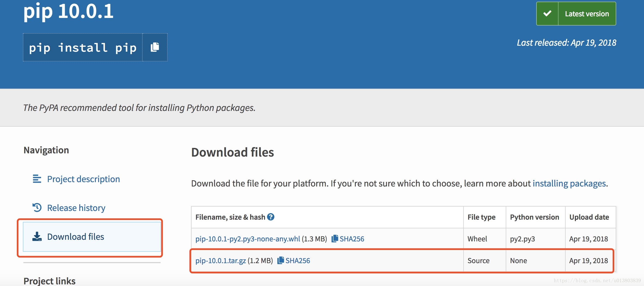This screenshot has width=644, height=286.
Task: Copy SHA256 icon for the tar.gz file
Action: click(281, 260)
